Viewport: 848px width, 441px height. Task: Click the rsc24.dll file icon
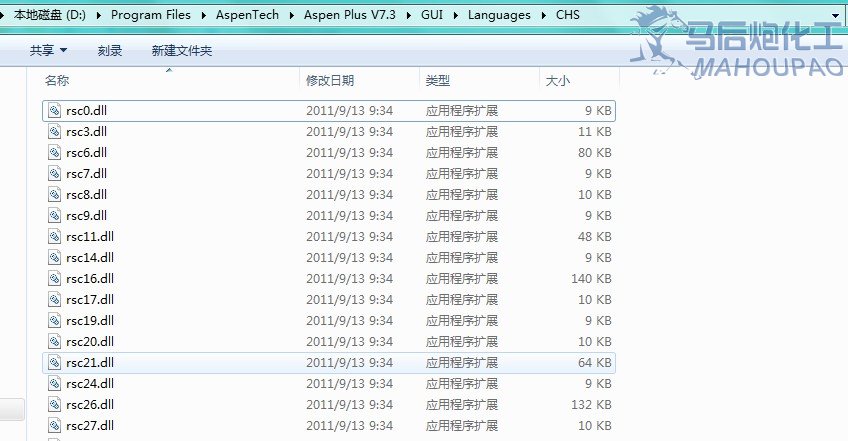click(x=54, y=384)
